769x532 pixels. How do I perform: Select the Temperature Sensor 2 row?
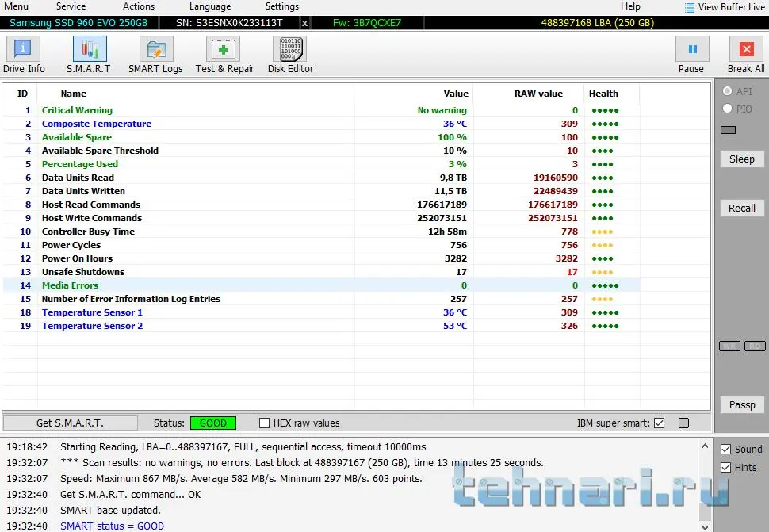(x=322, y=326)
